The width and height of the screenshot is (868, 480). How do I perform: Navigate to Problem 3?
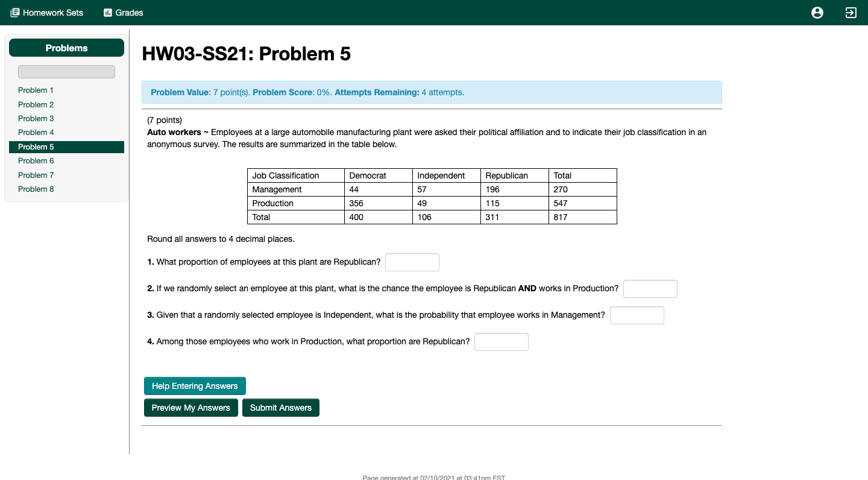(36, 118)
